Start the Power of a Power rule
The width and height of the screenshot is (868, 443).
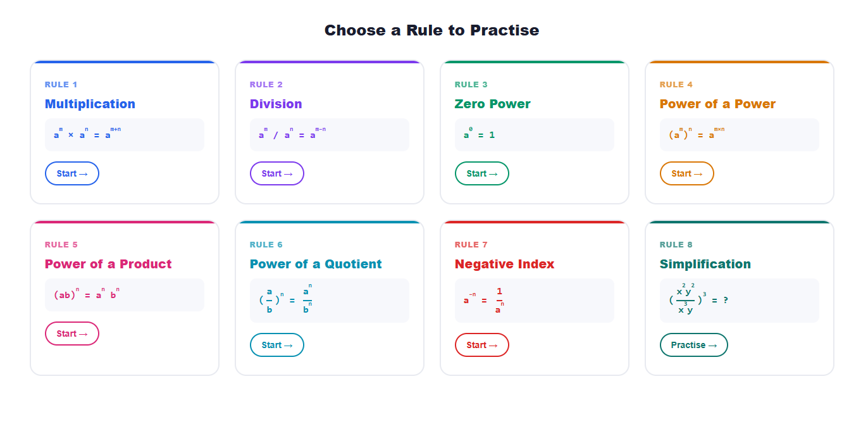[x=686, y=173]
